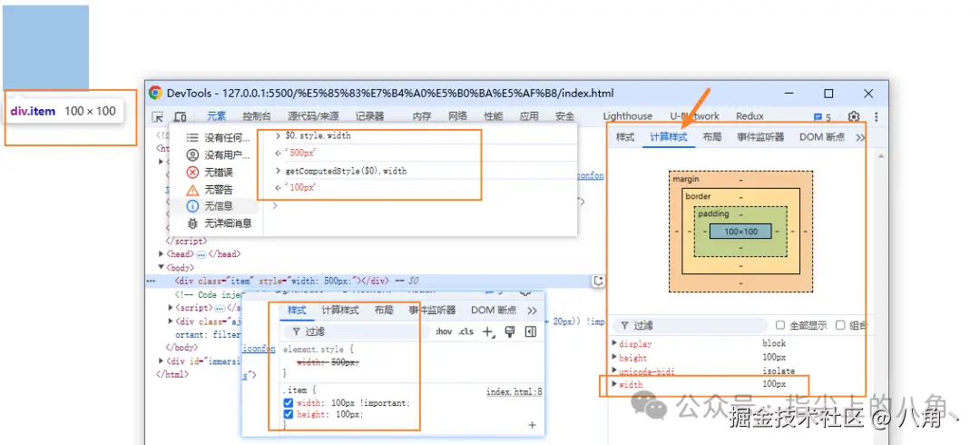This screenshot has width=980, height=445.
Task: Click the 过滤 field in floating styles pane
Action: tap(358, 331)
